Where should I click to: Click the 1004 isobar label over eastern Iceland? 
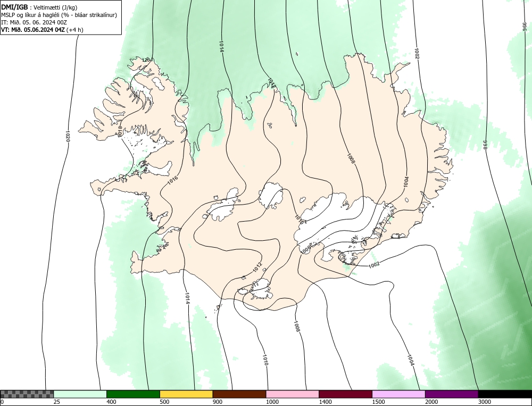pos(406,182)
